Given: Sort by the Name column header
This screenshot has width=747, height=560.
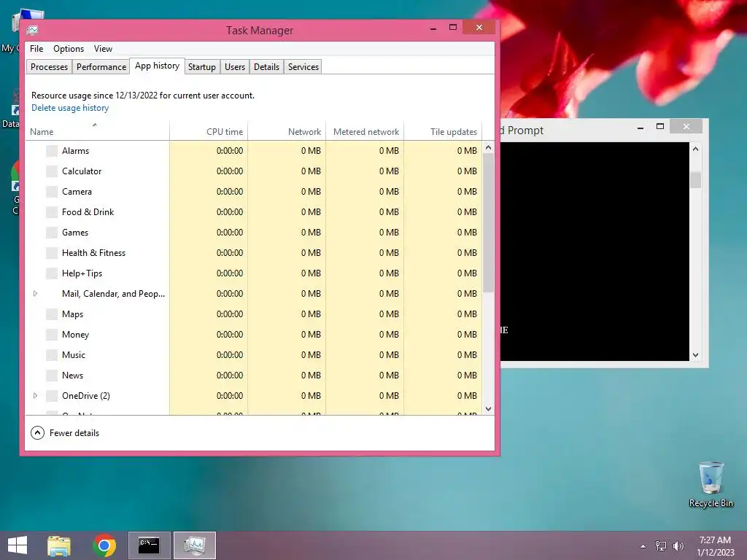Looking at the screenshot, I should (97, 131).
